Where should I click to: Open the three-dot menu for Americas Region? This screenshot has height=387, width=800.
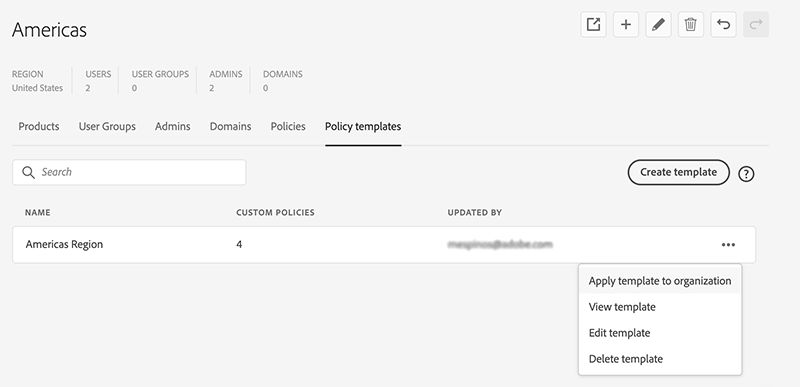728,245
